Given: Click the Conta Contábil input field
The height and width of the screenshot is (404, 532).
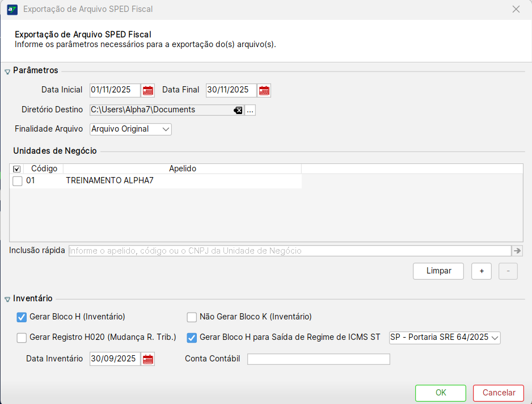Looking at the screenshot, I should [318, 359].
